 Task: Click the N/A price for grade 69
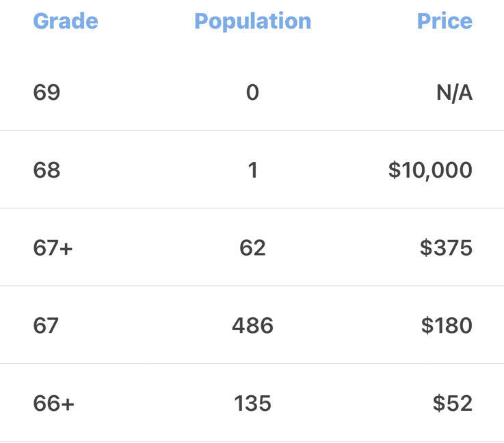455,93
